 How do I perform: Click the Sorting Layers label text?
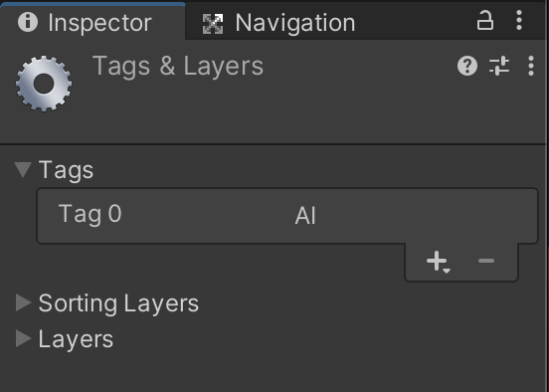pyautogui.click(x=118, y=303)
